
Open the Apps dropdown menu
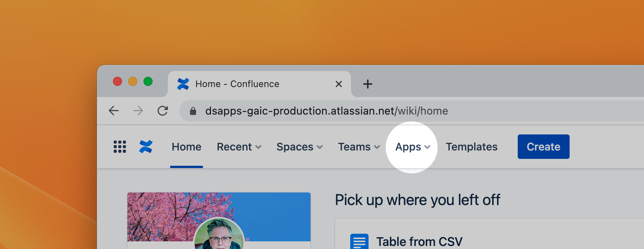(412, 147)
